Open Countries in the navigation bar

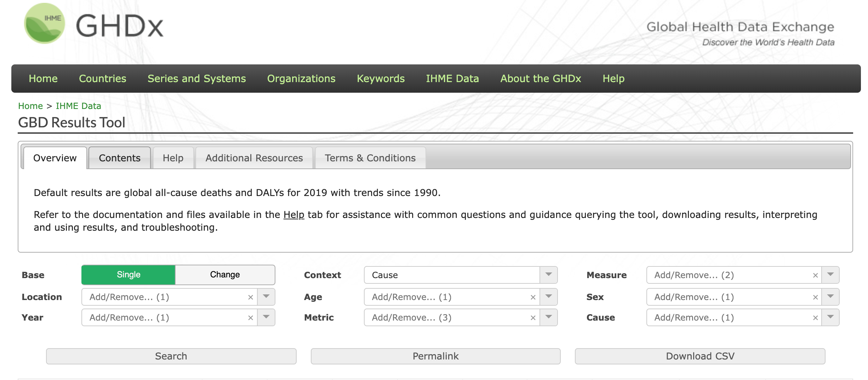point(102,79)
